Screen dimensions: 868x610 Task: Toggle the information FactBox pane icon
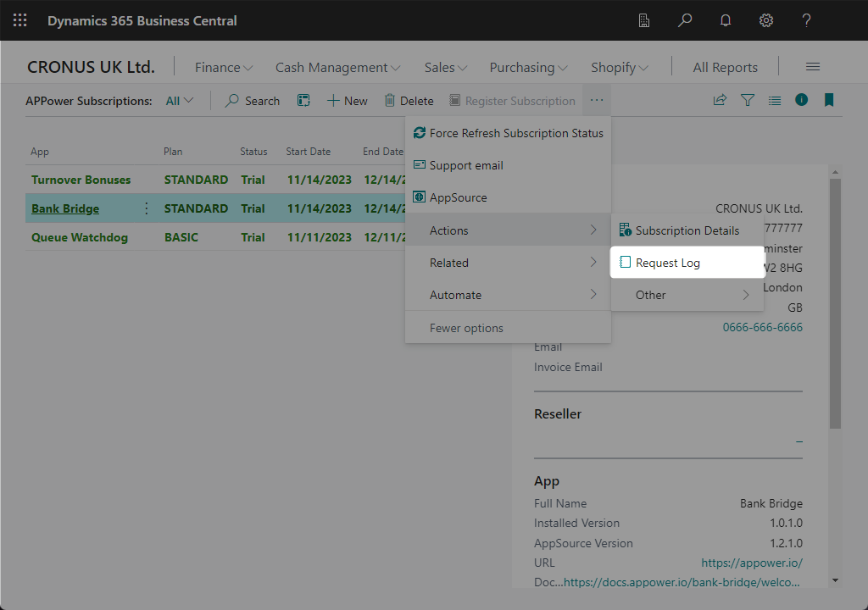coord(801,100)
